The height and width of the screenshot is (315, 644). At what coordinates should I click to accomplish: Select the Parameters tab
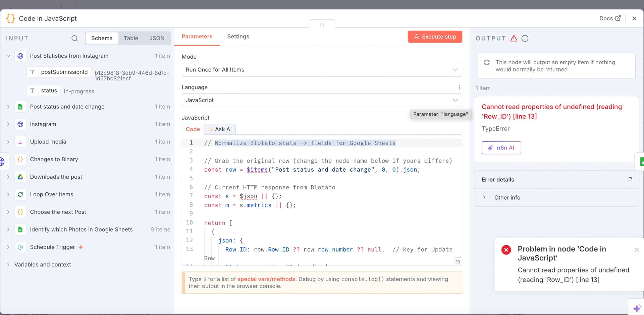click(x=197, y=37)
